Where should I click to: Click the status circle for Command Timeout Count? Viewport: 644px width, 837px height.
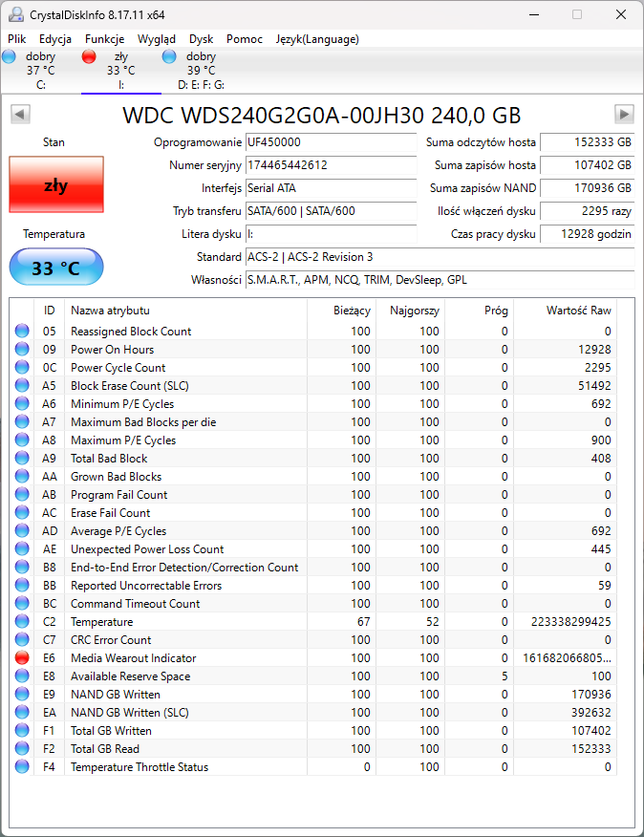[22, 603]
